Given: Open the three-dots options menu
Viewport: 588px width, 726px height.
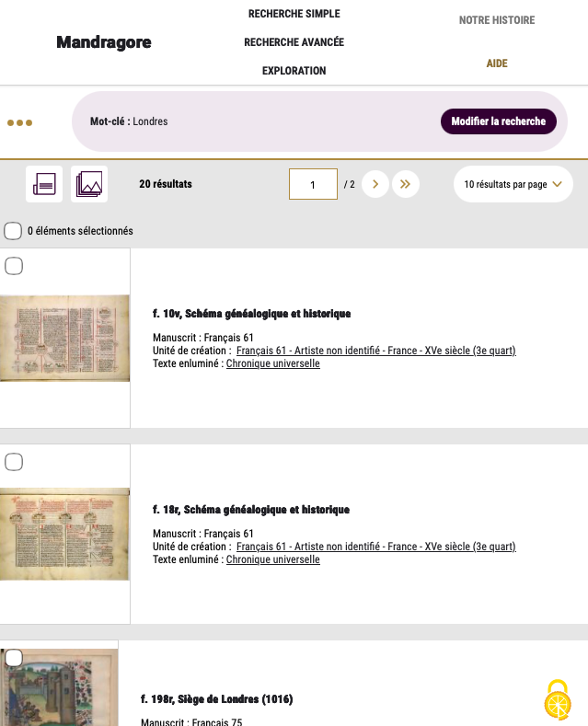Looking at the screenshot, I should (19, 122).
